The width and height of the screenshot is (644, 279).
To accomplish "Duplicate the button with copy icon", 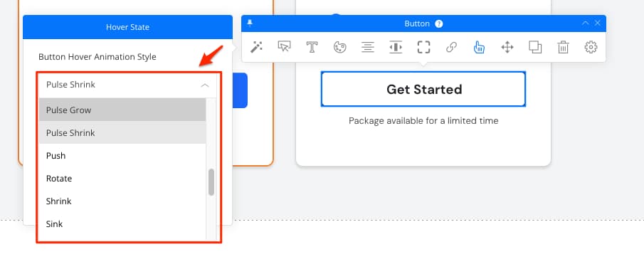I will click(x=534, y=47).
